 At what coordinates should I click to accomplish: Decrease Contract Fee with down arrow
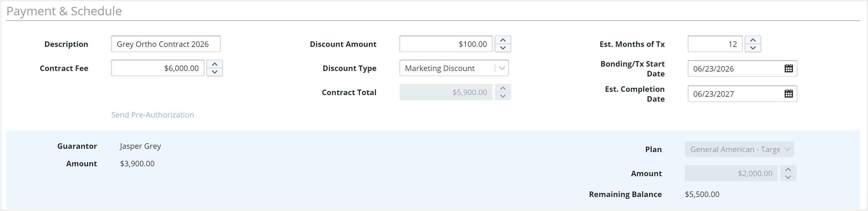pos(215,72)
